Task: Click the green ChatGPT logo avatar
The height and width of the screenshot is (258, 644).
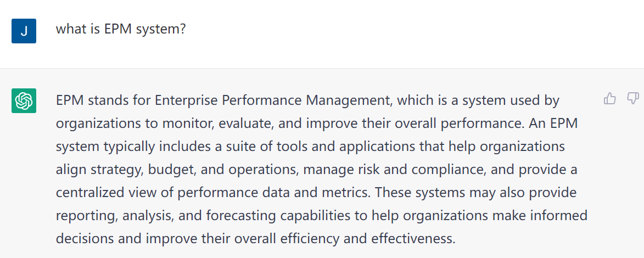Action: pos(24,100)
